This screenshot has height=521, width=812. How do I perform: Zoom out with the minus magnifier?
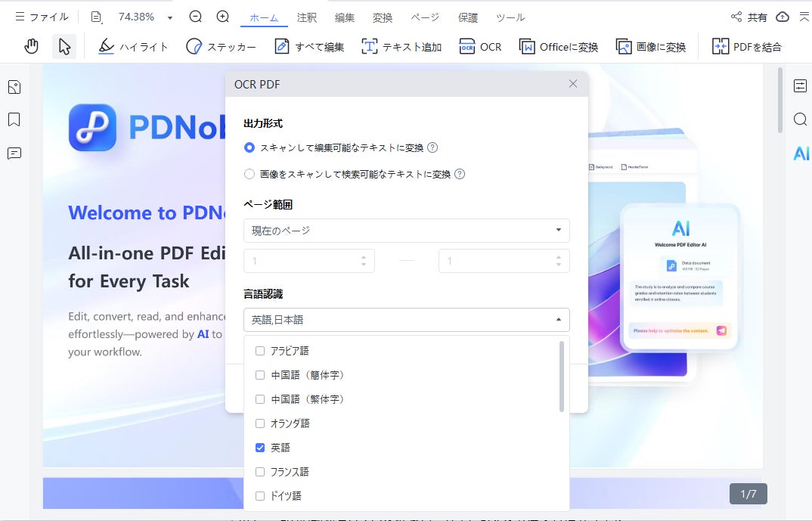click(x=195, y=17)
